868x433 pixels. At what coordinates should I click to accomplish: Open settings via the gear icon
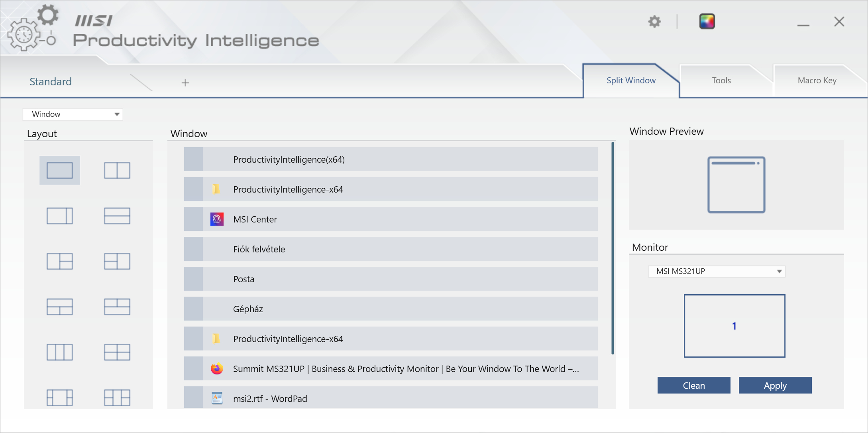pos(654,22)
